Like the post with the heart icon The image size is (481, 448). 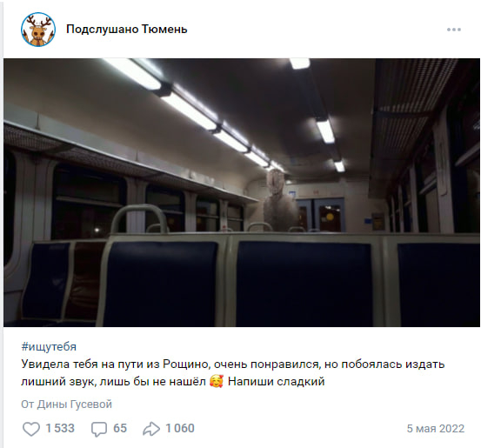pyautogui.click(x=31, y=428)
